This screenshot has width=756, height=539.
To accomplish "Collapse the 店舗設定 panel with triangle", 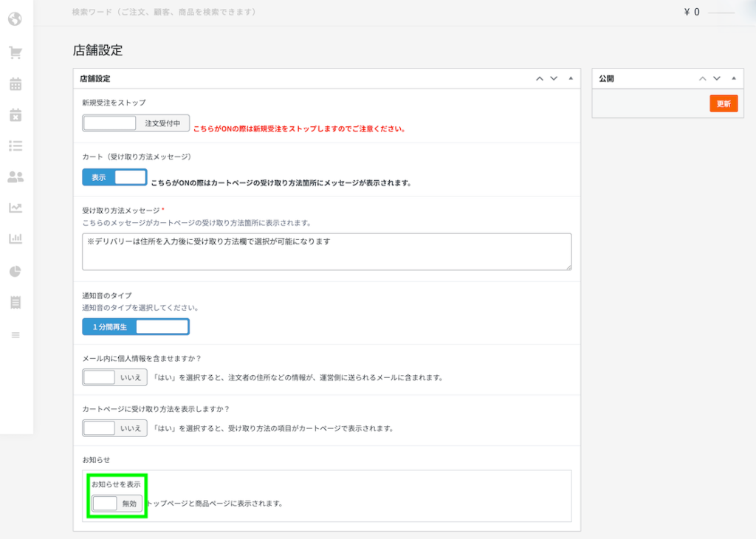I will point(571,78).
